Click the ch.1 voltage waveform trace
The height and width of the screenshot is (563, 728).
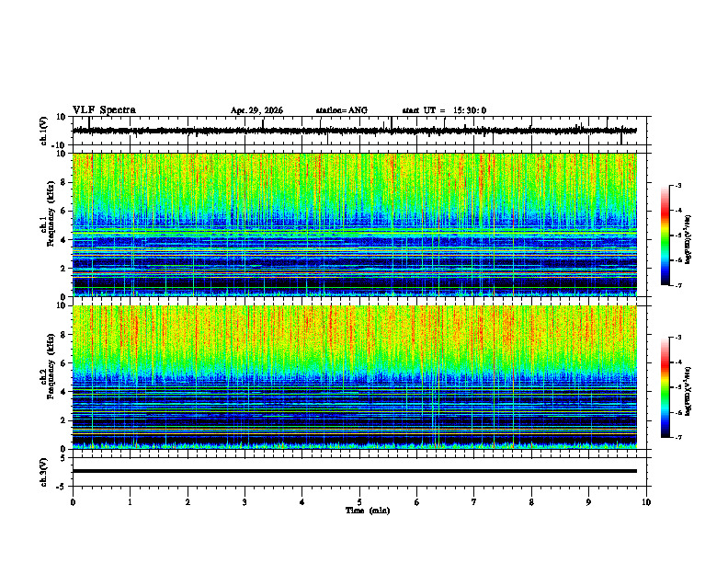[x=354, y=131]
